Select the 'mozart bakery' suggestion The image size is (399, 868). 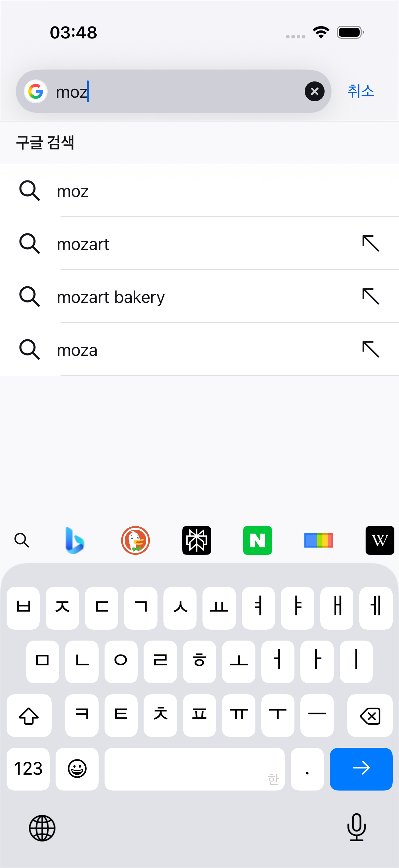[x=199, y=297]
